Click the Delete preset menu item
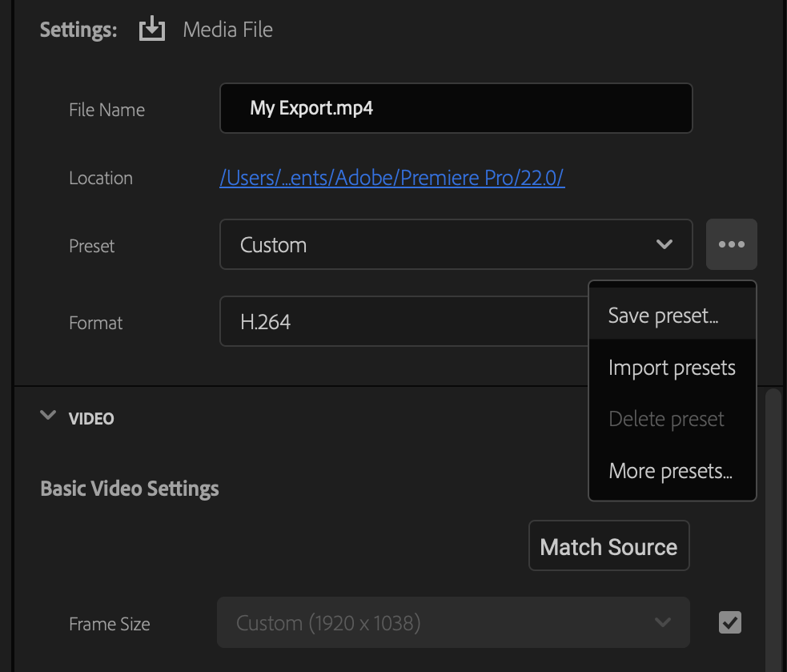The image size is (787, 672). (666, 419)
